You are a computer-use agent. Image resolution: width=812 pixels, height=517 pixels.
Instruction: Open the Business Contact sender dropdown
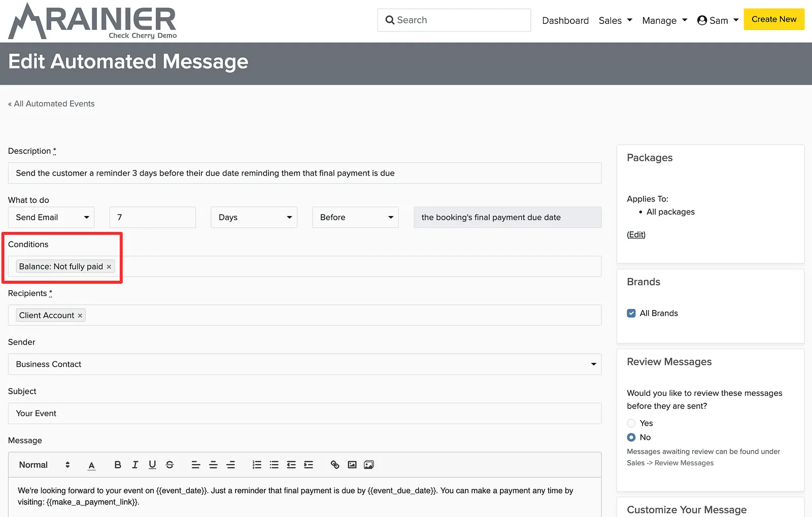[305, 364]
